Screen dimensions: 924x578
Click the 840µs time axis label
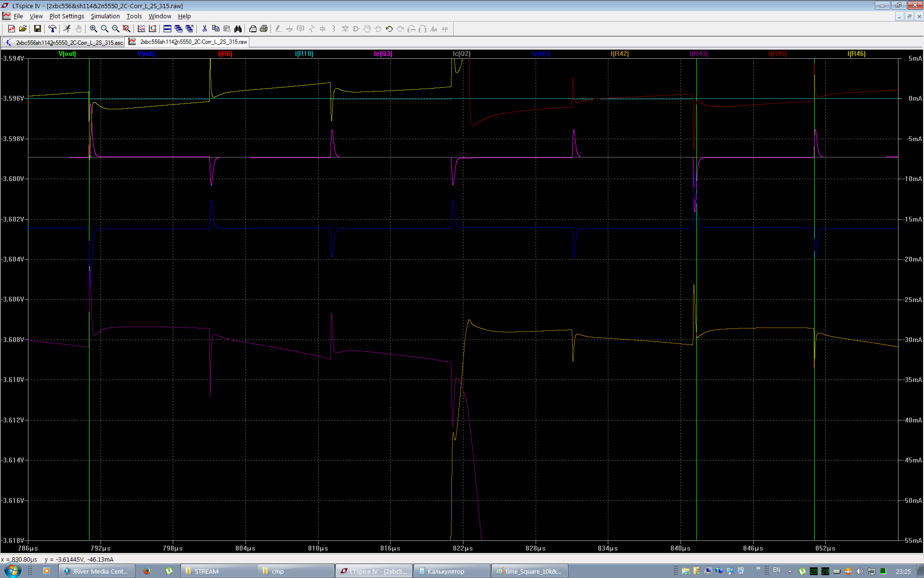(x=680, y=548)
